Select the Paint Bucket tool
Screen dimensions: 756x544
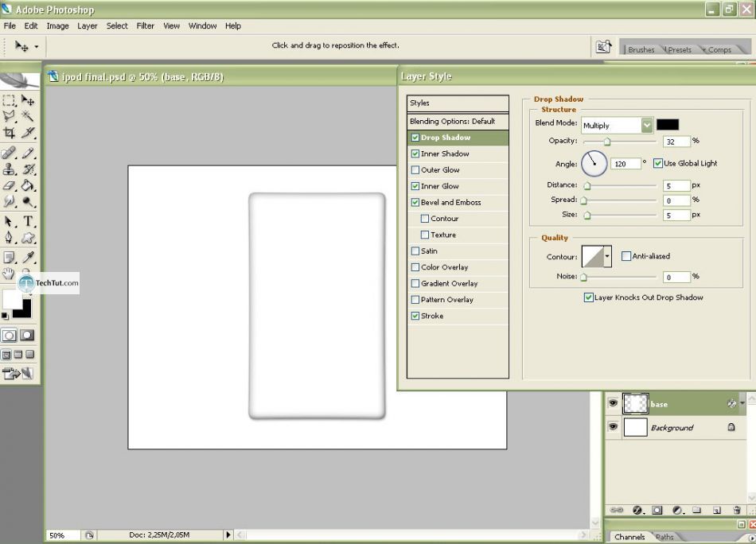tap(28, 185)
